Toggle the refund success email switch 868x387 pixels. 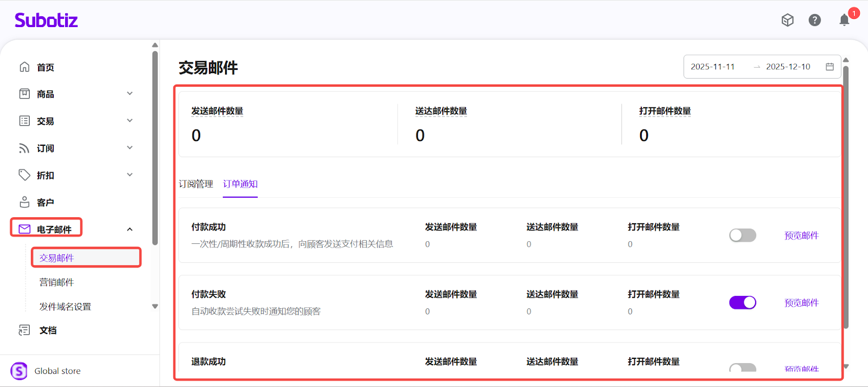(742, 368)
